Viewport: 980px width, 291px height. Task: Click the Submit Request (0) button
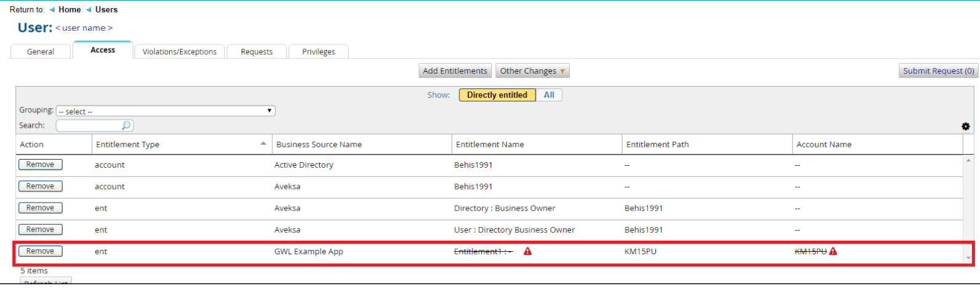(938, 71)
